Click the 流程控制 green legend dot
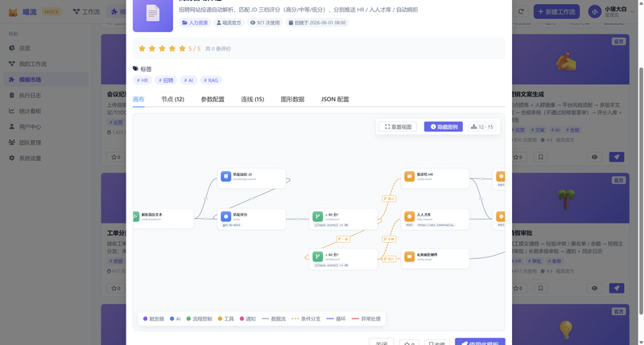The height and width of the screenshot is (345, 644). pyautogui.click(x=188, y=318)
